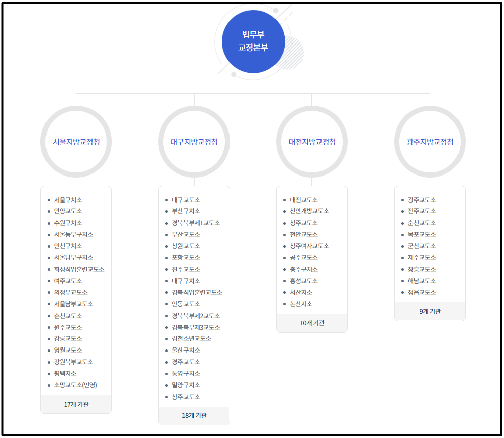
Task: Select 청주여자교도소 entry
Action: (309, 246)
